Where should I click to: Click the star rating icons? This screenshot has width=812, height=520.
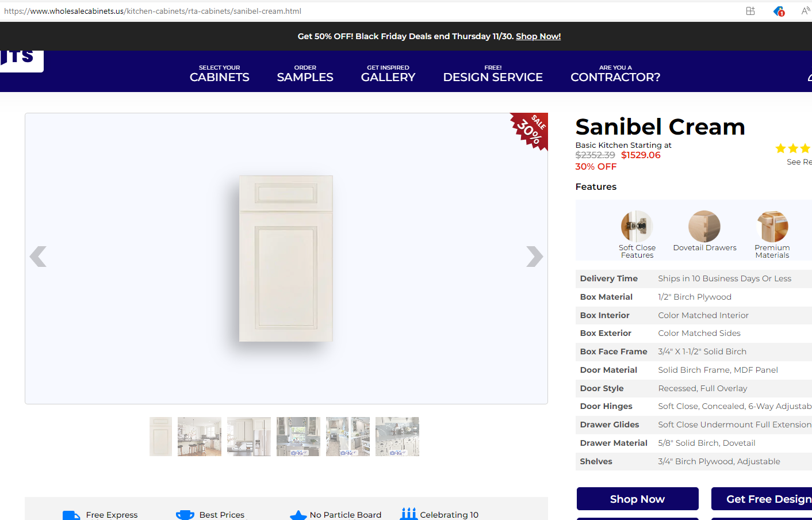(794, 148)
